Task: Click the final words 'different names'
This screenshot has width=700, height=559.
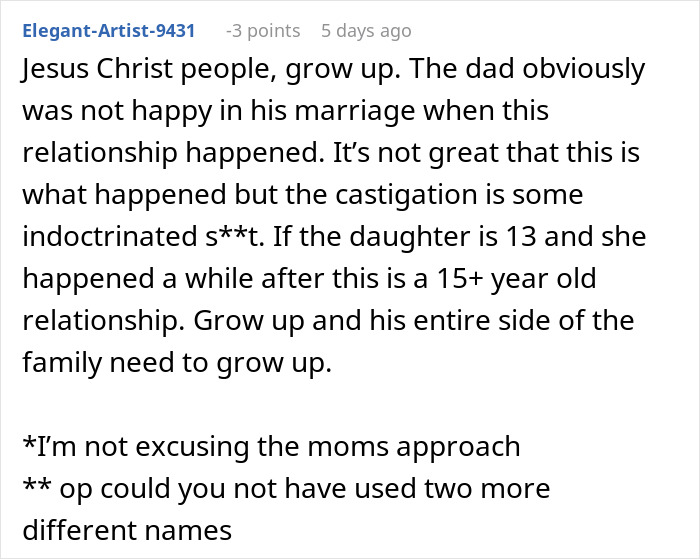Action: point(127,530)
